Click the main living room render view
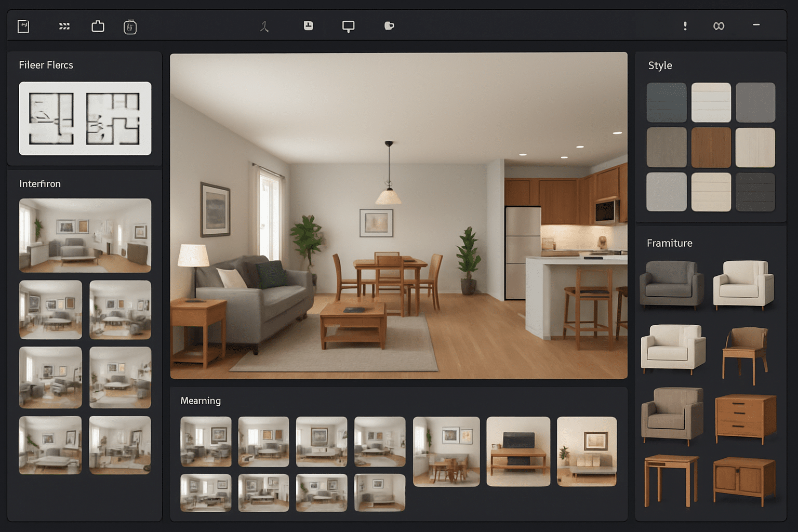Screen dimensions: 798x532 tap(398, 215)
